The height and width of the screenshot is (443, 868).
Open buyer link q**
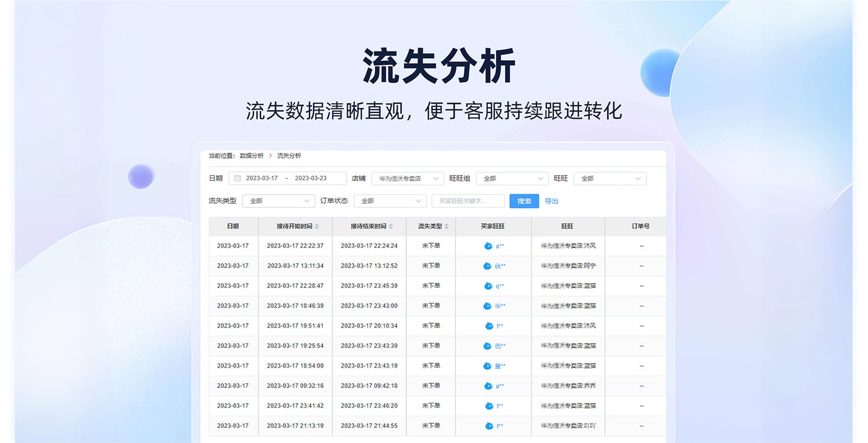click(500, 286)
